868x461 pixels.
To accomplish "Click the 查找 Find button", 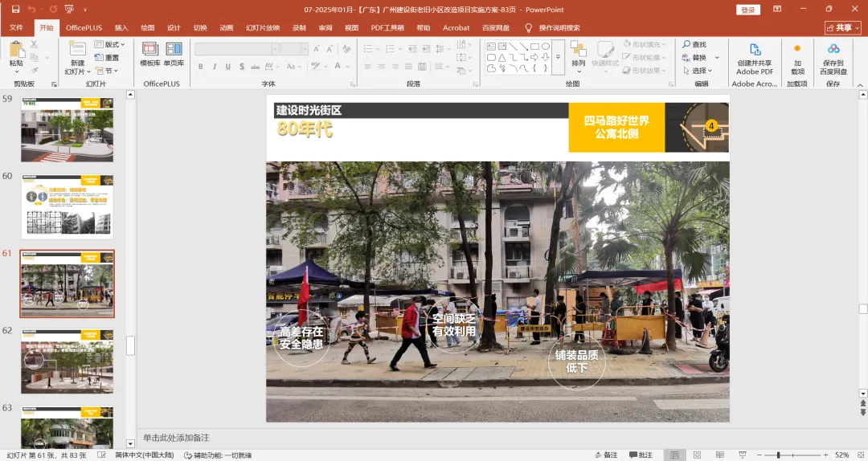I will pyautogui.click(x=694, y=44).
